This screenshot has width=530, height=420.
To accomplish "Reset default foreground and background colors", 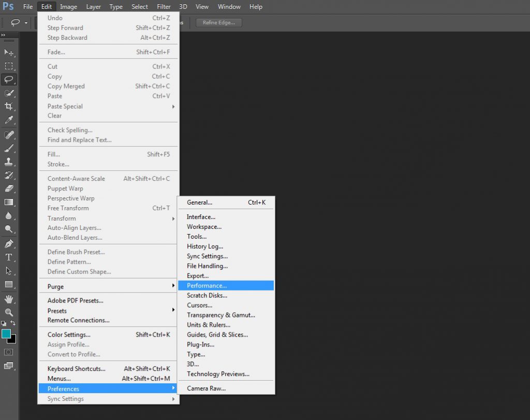I will tap(4, 323).
